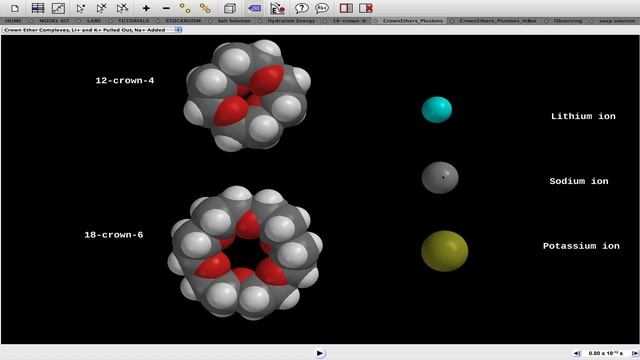Switch to the LABS tab
Screen dimensions: 640x360
(94, 20)
